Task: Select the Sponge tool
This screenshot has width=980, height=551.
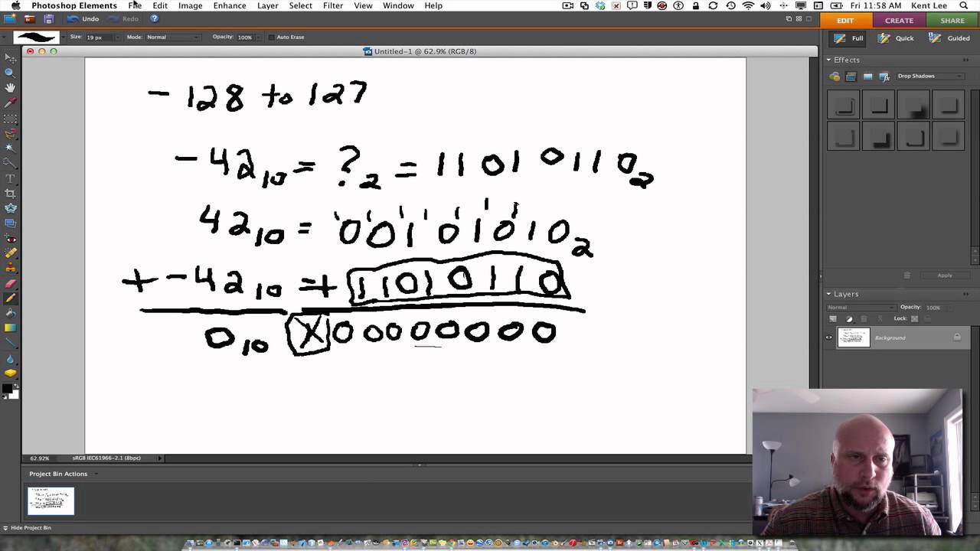Action: [10, 373]
